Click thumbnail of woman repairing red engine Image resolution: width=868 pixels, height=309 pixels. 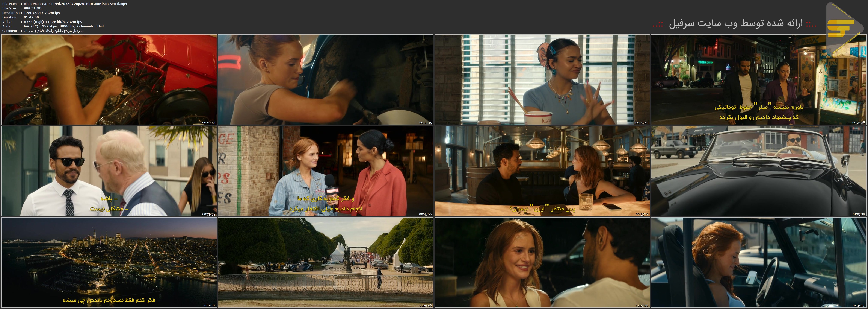click(x=109, y=80)
